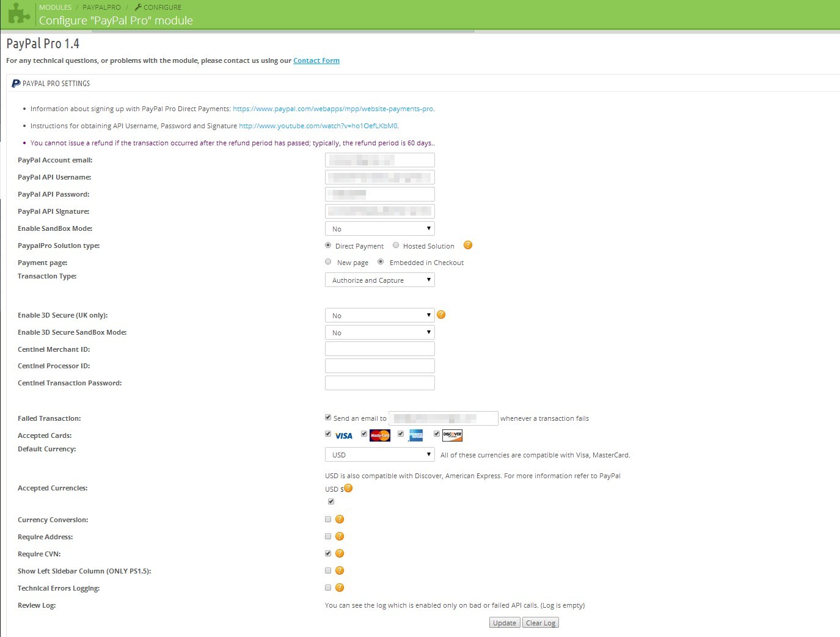840x637 pixels.
Task: Click the Discover card logo
Action: pyautogui.click(x=452, y=435)
